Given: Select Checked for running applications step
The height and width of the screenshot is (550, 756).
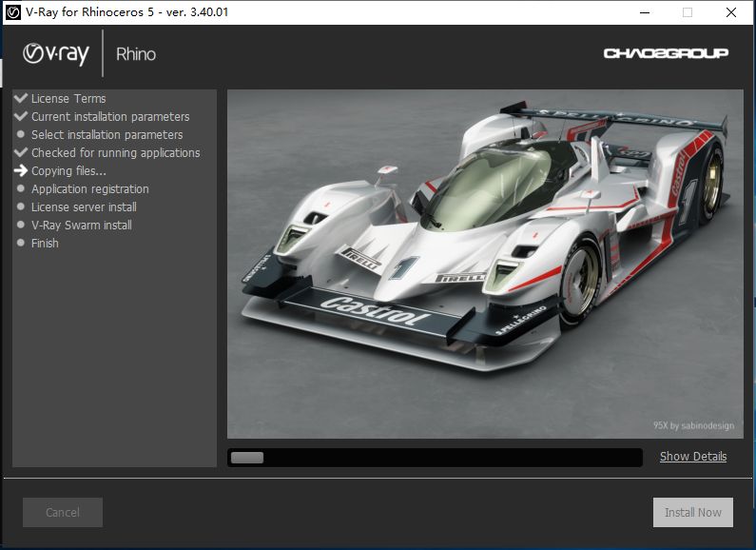Looking at the screenshot, I should tap(116, 153).
